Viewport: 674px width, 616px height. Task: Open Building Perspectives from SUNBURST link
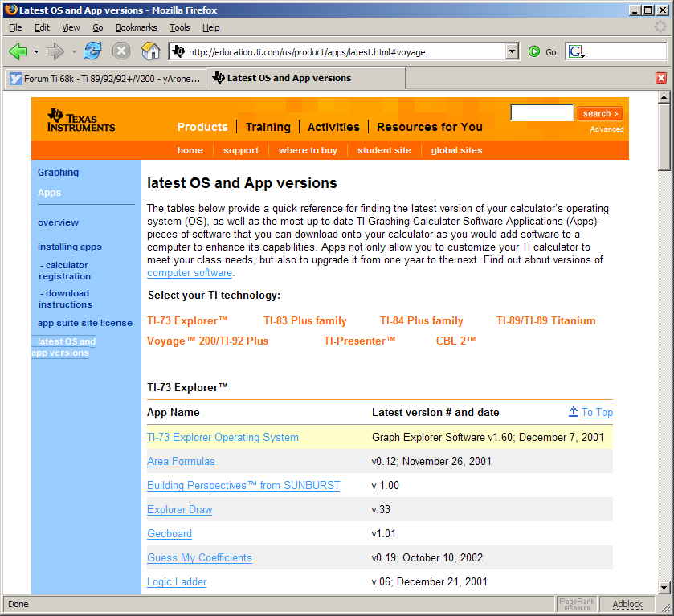coord(243,485)
